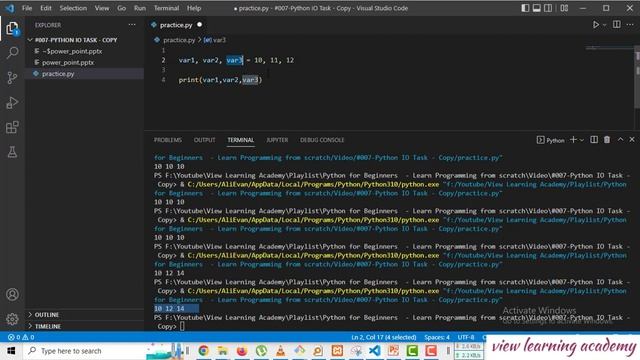Click the VS Code logo in title bar

(10, 8)
